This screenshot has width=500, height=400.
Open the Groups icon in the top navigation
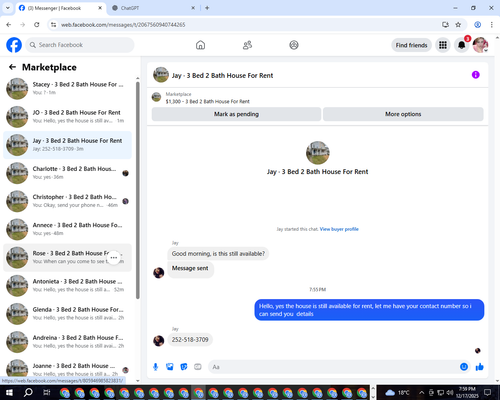coord(294,45)
